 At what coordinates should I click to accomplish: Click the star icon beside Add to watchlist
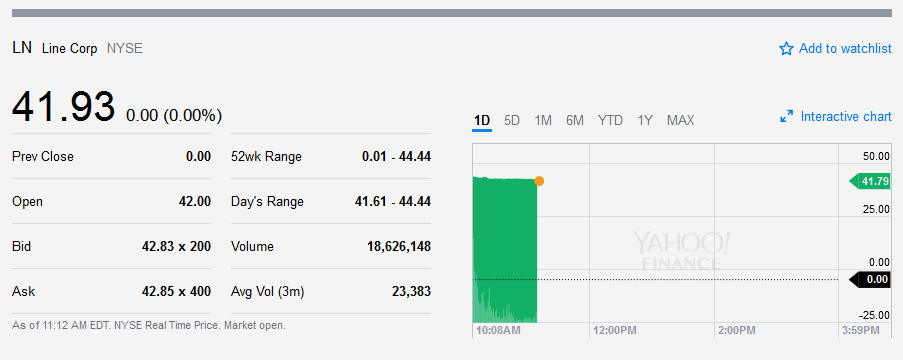point(786,49)
